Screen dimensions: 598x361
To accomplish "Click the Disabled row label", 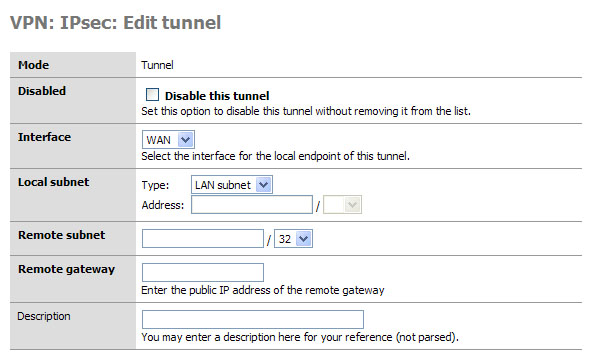I will 42,91.
